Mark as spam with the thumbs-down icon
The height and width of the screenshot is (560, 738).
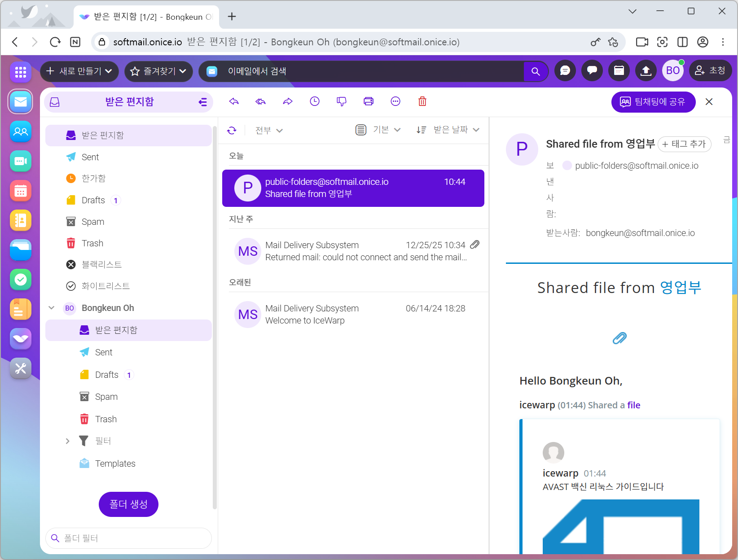[x=342, y=101]
